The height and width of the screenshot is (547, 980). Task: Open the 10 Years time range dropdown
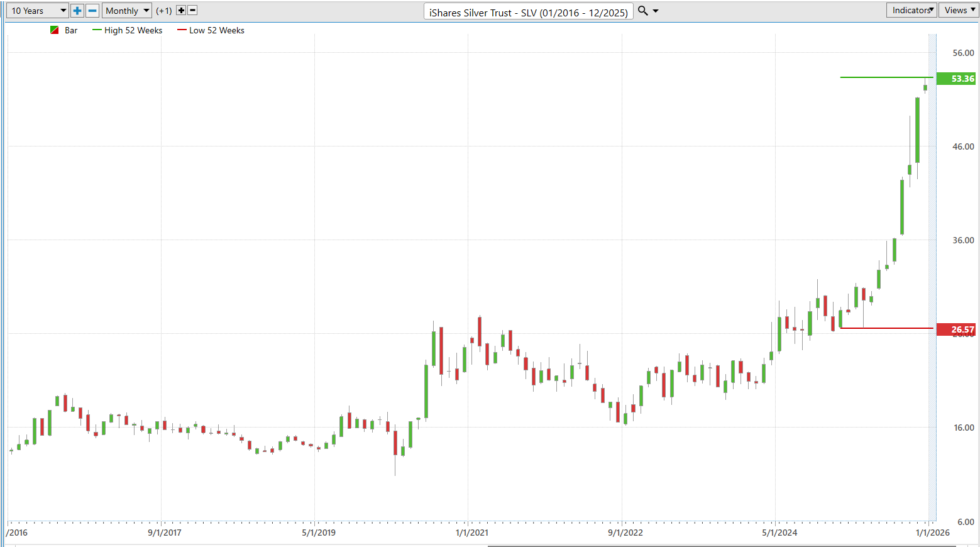click(x=37, y=11)
